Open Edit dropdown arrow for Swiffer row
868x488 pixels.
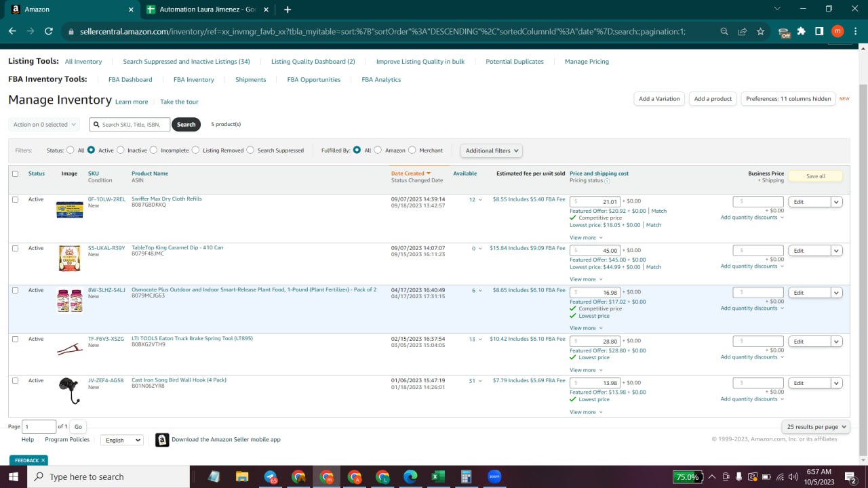pos(837,202)
